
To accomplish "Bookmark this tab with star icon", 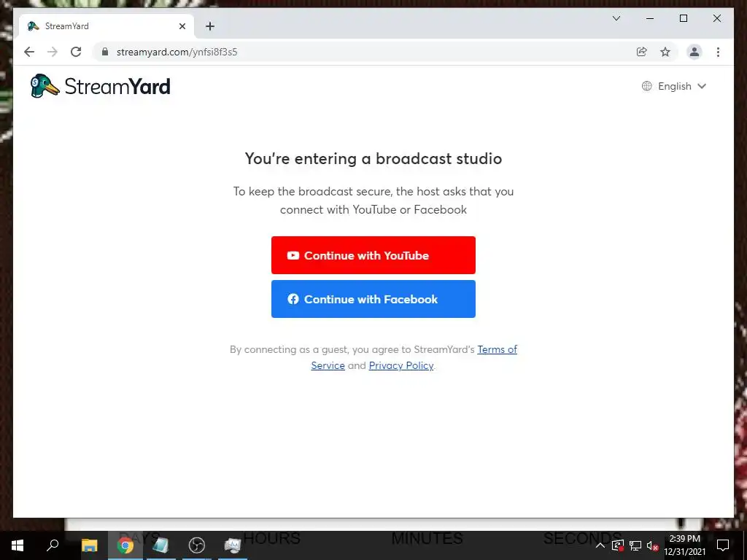I will pos(665,52).
